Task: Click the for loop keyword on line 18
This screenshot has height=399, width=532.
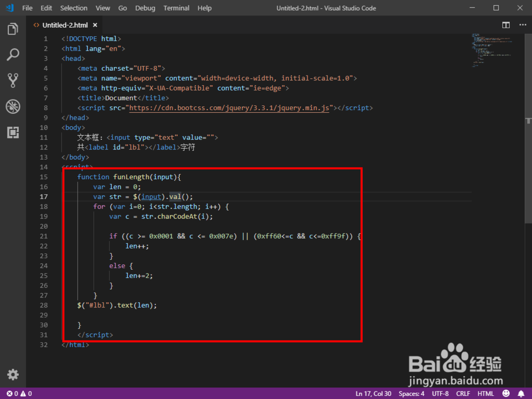Action: click(99, 206)
